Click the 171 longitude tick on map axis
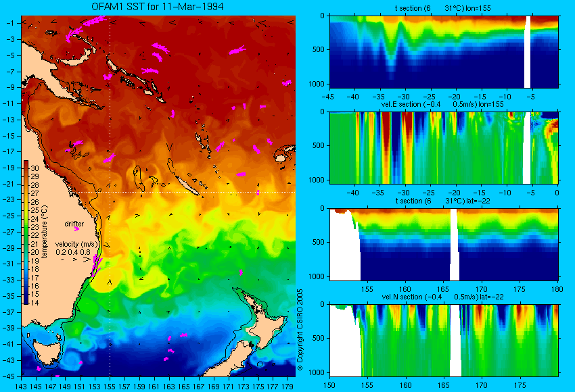 (x=228, y=386)
